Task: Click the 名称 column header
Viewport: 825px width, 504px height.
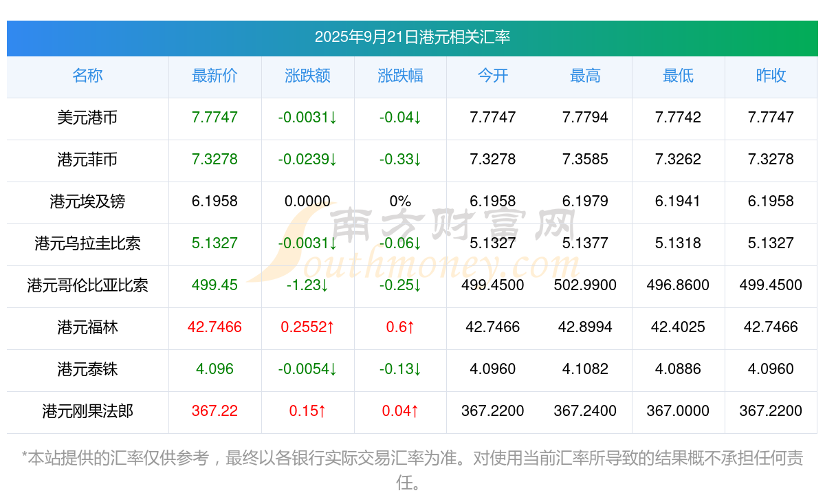Action: 87,76
